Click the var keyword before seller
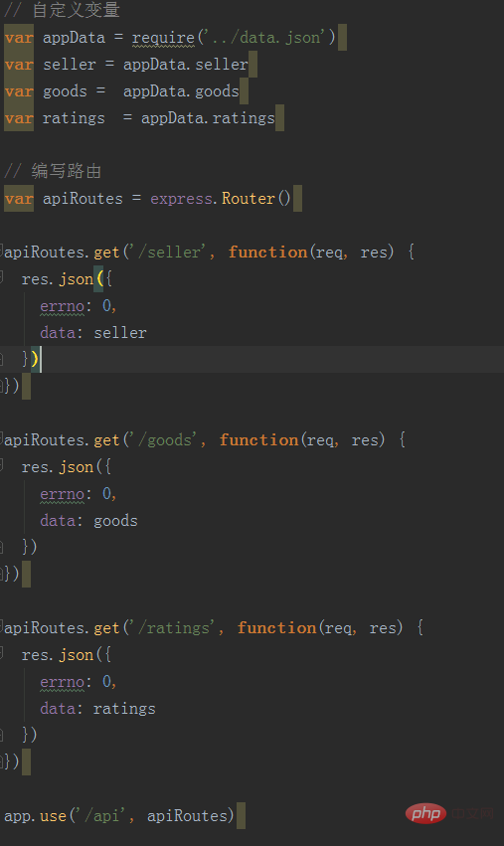The height and width of the screenshot is (846, 504). [x=19, y=65]
